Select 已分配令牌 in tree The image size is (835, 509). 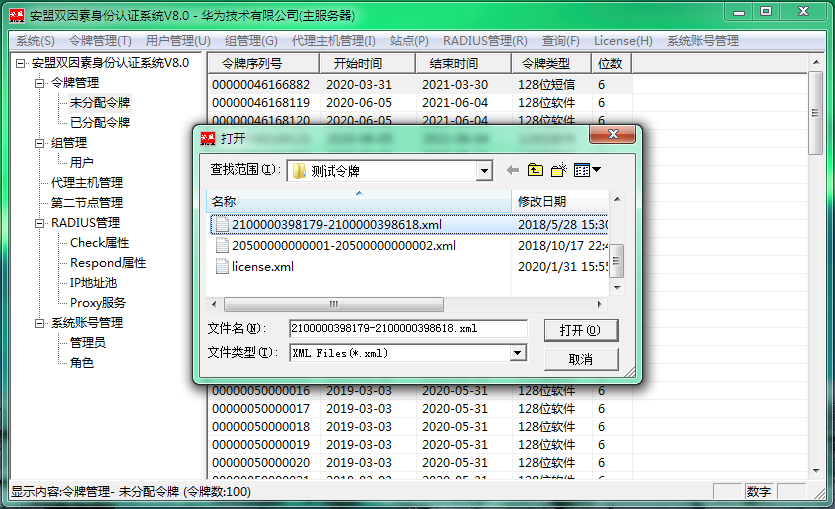point(100,122)
